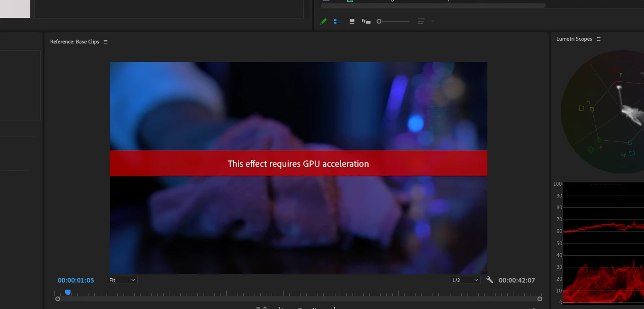Select the Lumetri Scopes panel tab
The height and width of the screenshot is (309, 644).
574,39
